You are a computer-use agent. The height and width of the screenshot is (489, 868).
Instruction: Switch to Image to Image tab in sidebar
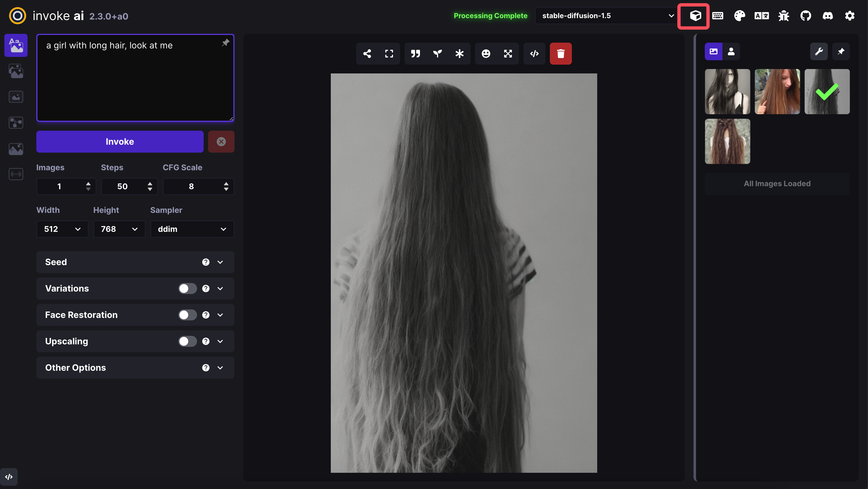coord(16,71)
